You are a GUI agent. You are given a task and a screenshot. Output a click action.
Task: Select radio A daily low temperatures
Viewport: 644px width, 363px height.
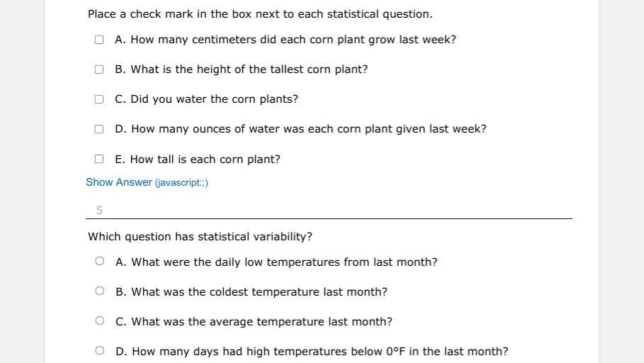(x=99, y=261)
